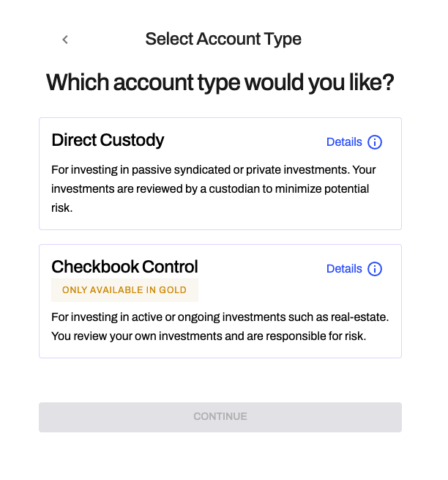Go back using the left chevron

65,40
